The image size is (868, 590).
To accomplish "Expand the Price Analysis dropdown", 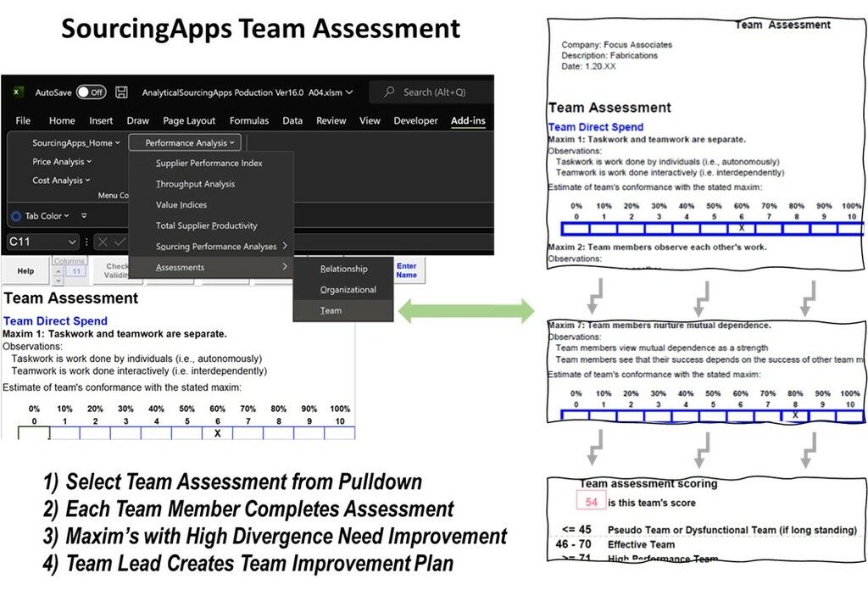I will coord(62,162).
